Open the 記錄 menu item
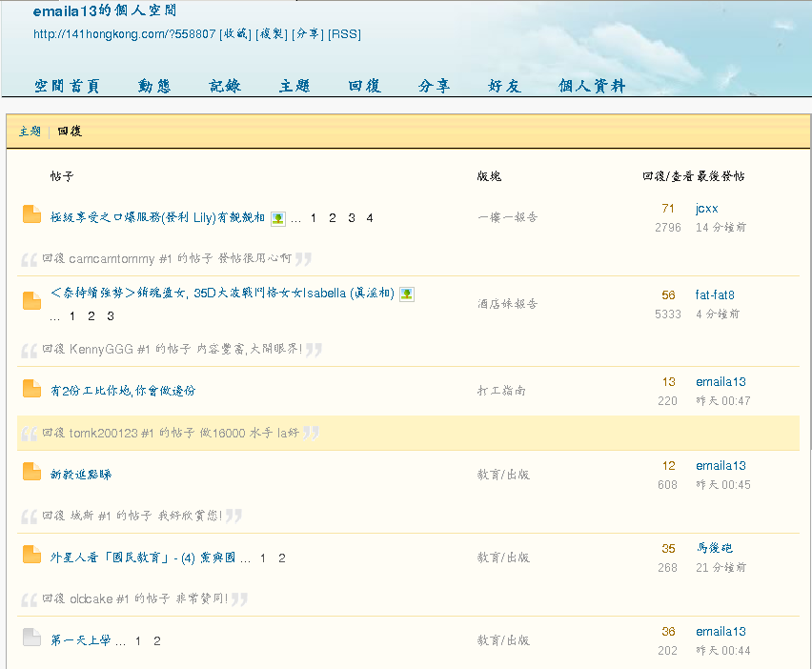Screen dimensions: 812x669 (x=223, y=85)
